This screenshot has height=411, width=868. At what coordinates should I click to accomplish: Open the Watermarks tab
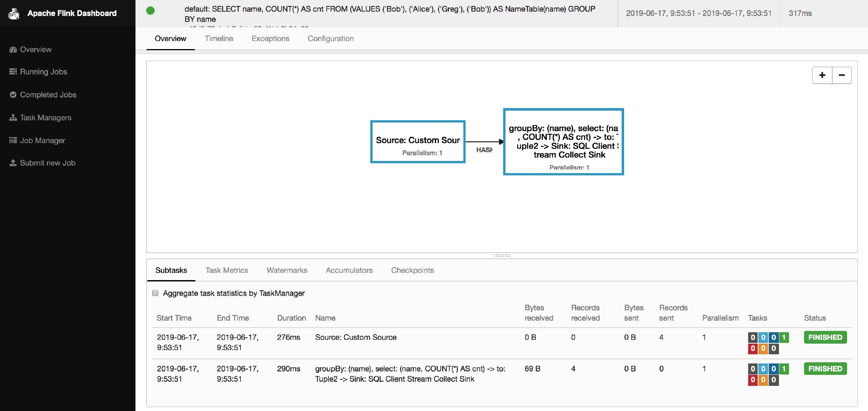287,270
